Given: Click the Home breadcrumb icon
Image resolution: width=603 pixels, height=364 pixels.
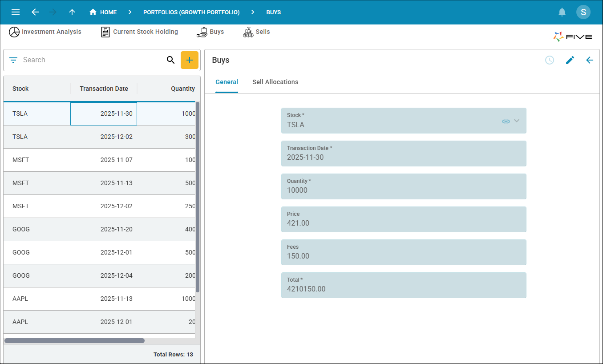Looking at the screenshot, I should tap(93, 12).
